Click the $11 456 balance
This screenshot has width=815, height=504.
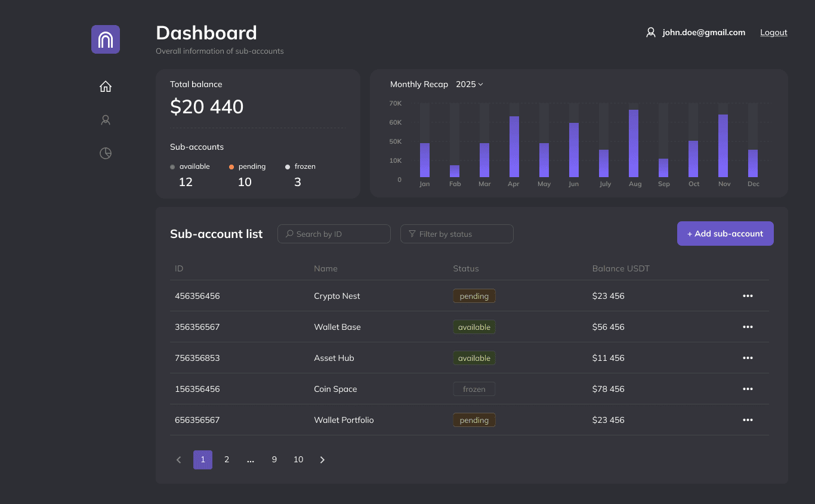click(x=609, y=358)
